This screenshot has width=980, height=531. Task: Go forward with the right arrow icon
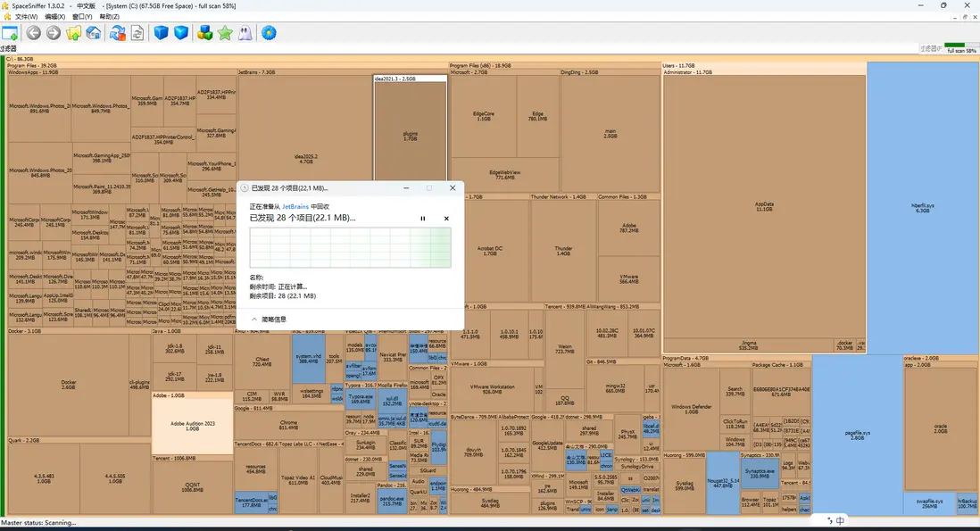[54, 33]
